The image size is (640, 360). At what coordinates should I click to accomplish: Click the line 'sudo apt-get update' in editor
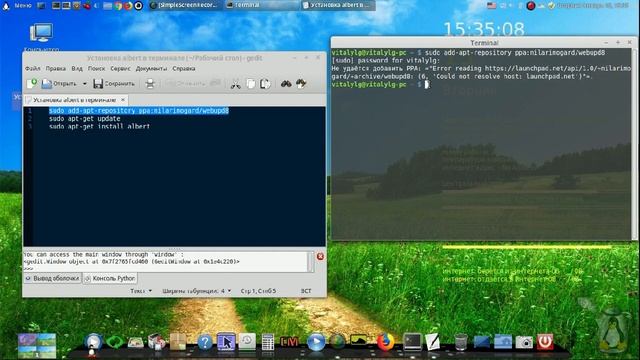(84, 119)
